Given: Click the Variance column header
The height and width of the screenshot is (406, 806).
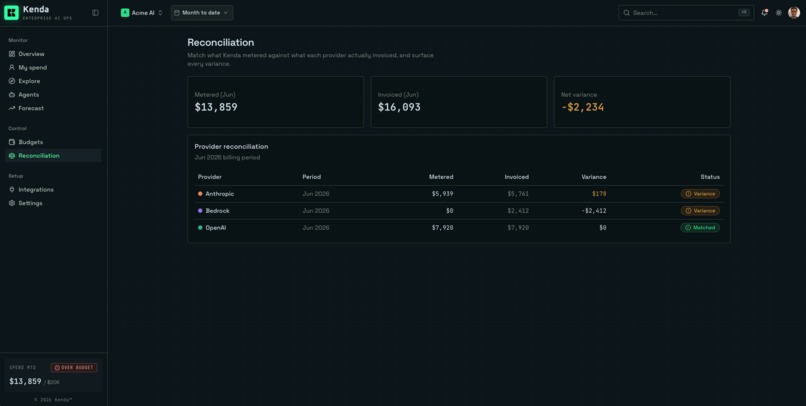Looking at the screenshot, I should pos(594,177).
